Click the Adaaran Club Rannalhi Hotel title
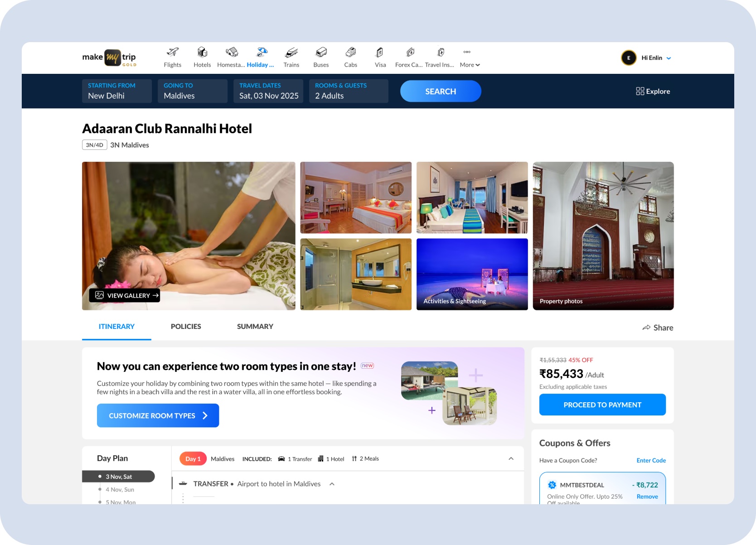This screenshot has width=756, height=545. [167, 129]
